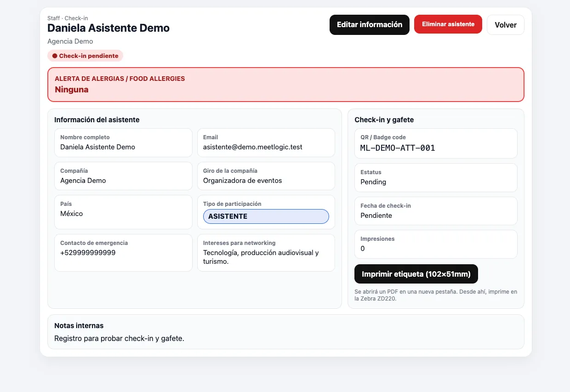
Task: Go back using the Volver button
Action: (506, 25)
